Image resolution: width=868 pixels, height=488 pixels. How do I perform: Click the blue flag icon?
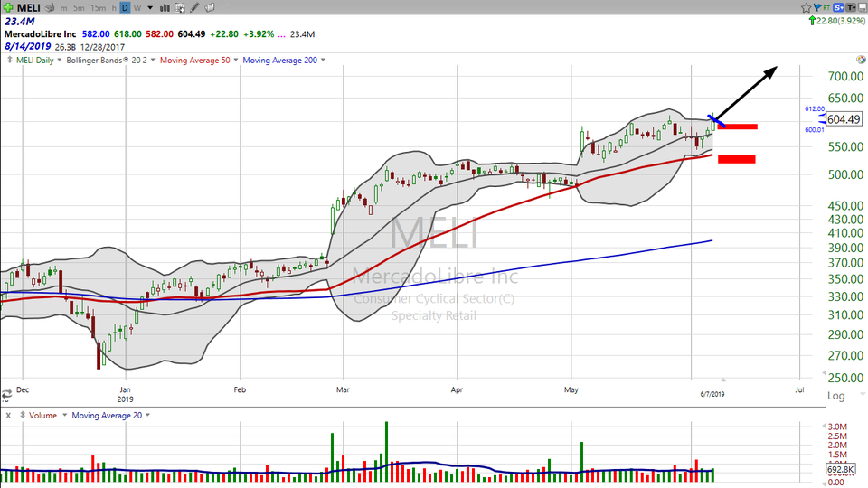pyautogui.click(x=817, y=7)
